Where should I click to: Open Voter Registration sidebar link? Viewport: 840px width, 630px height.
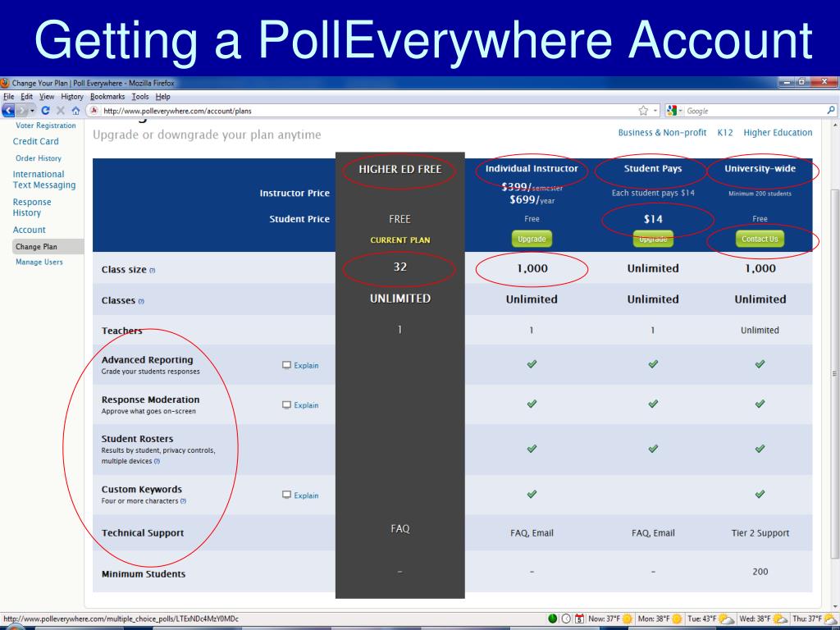click(46, 126)
